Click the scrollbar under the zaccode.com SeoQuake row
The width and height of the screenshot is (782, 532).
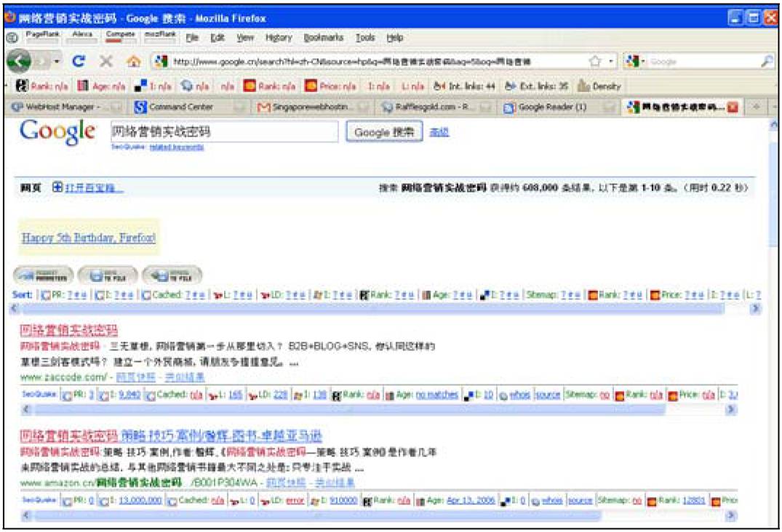coord(350,409)
